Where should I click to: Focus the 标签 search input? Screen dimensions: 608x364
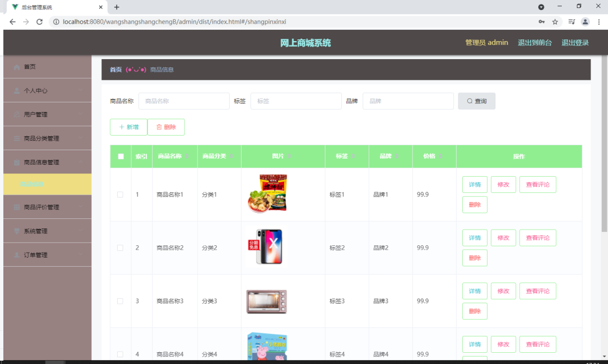point(296,101)
